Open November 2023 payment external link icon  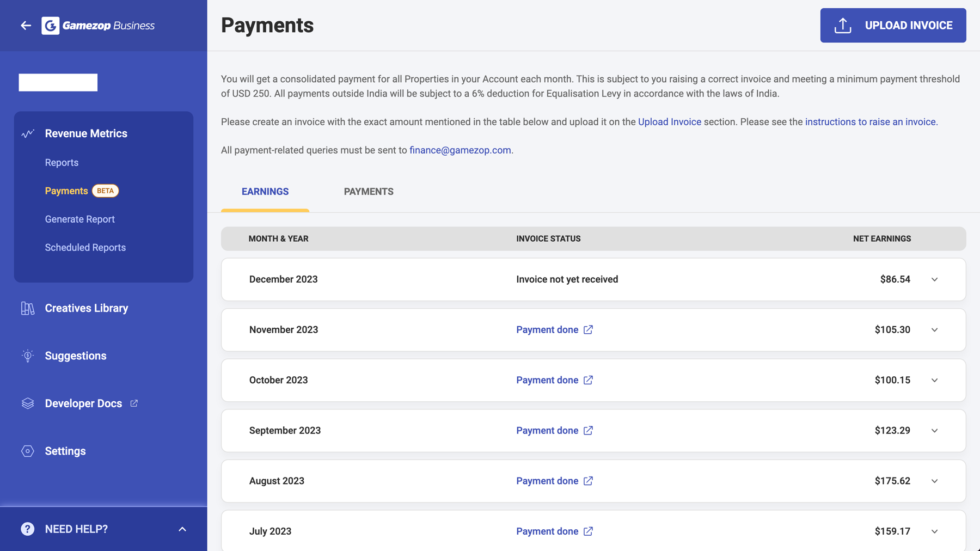[x=588, y=329]
